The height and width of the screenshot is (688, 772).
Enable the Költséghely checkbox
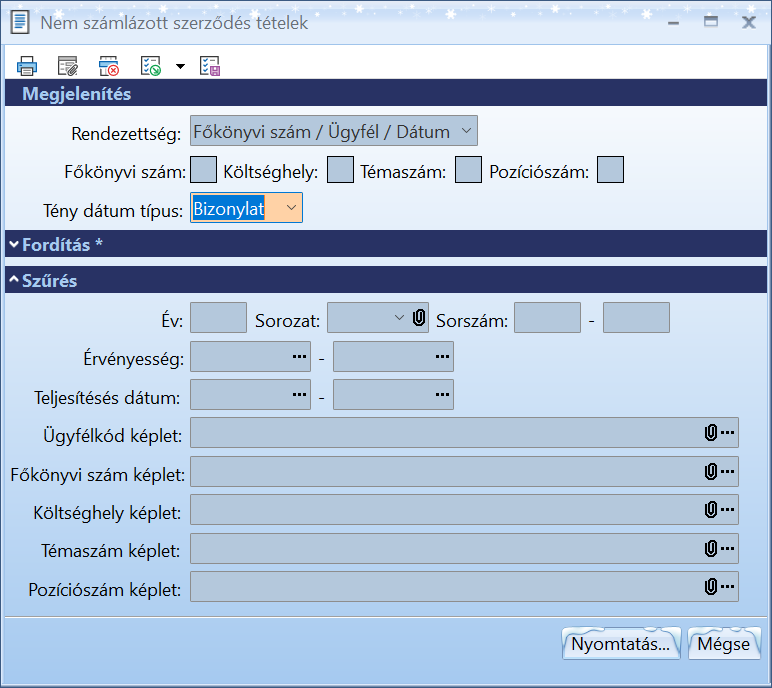coord(340,170)
